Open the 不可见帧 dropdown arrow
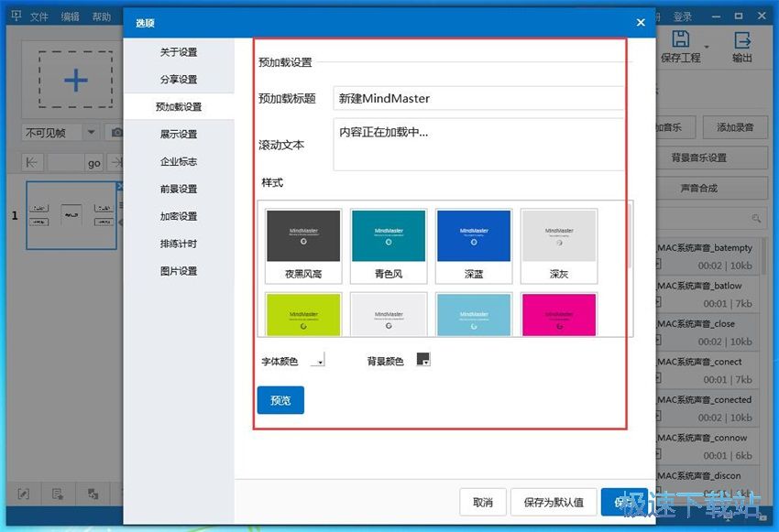 coord(91,133)
